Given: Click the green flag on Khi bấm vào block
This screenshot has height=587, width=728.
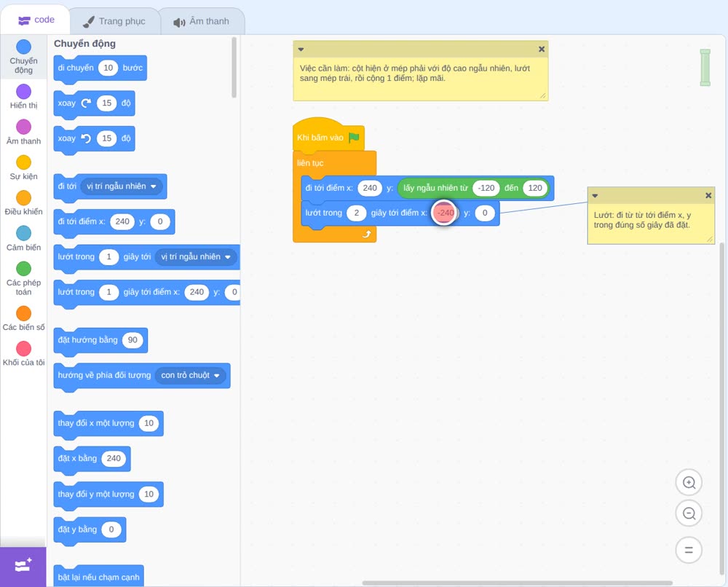Looking at the screenshot, I should coord(355,138).
